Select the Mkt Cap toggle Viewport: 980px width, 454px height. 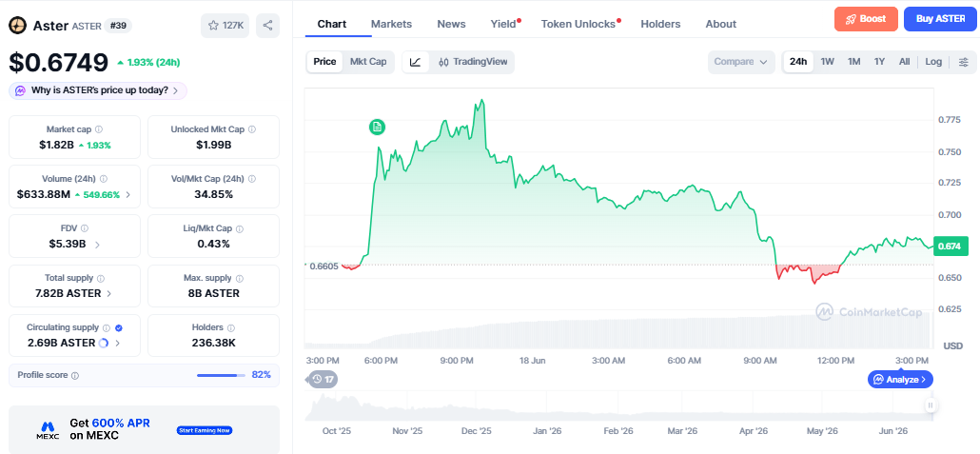[368, 62]
